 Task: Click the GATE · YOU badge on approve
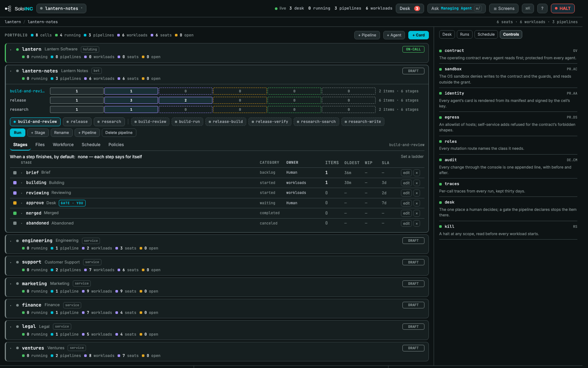(x=72, y=203)
